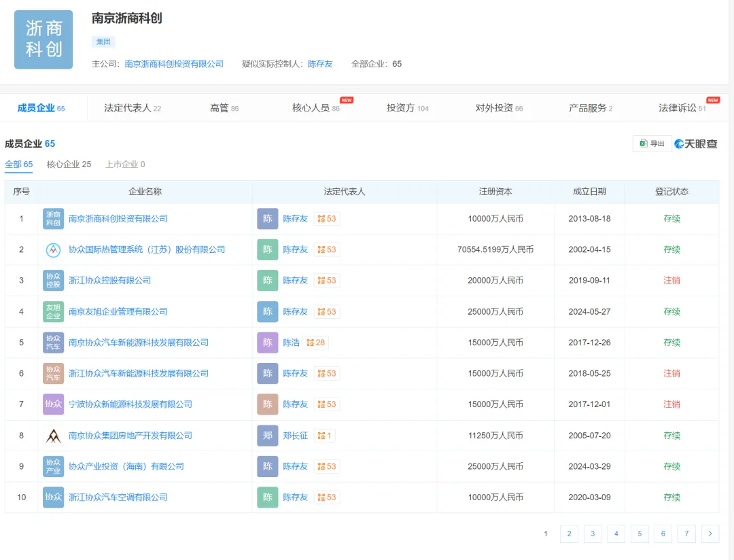Click 陈 avatar in row 4
The image size is (734, 560).
point(268,311)
